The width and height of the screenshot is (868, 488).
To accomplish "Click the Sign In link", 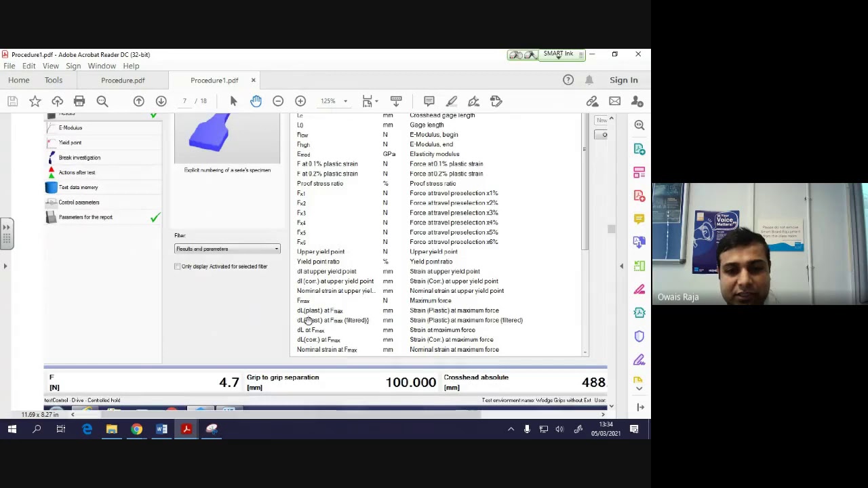I will (623, 80).
